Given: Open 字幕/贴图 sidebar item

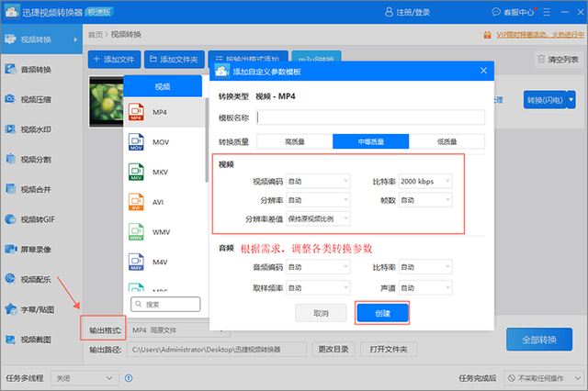Looking at the screenshot, I should coord(41,309).
